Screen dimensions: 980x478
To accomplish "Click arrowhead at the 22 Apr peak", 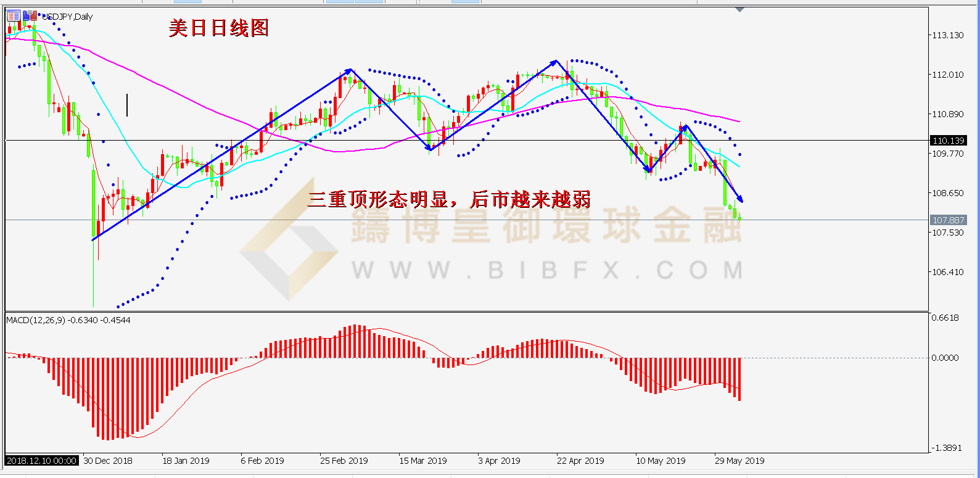I will [x=554, y=62].
